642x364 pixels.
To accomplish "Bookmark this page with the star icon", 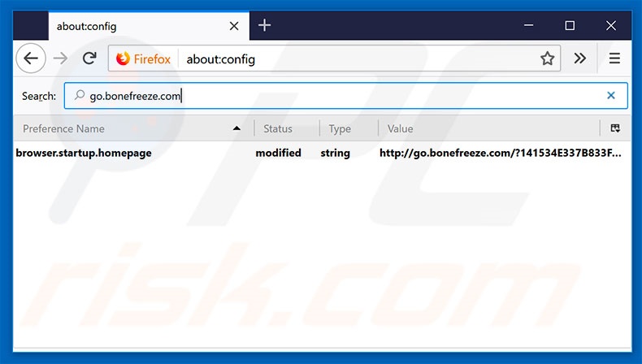I will coord(548,58).
